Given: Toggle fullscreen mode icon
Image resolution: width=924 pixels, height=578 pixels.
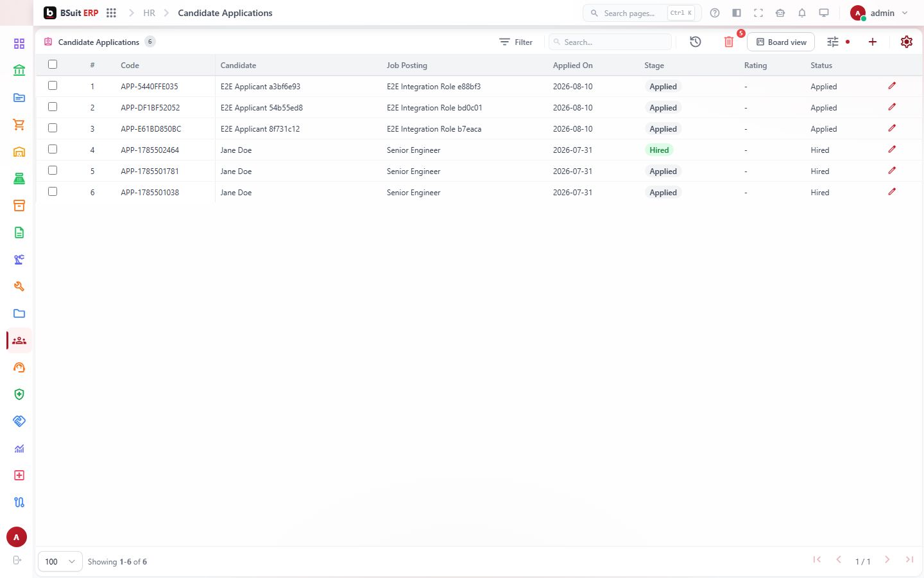Looking at the screenshot, I should 758,13.
